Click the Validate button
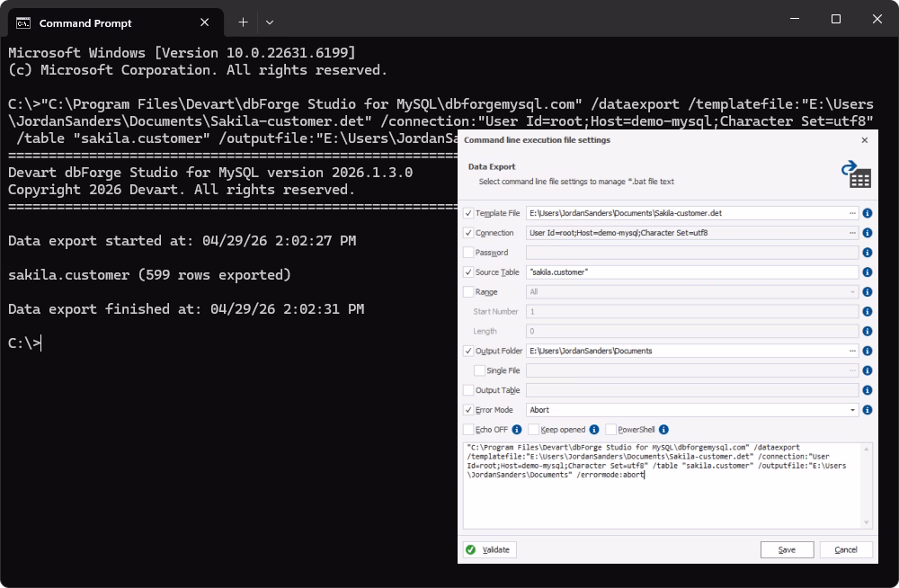Screen dimensions: 899x588 490,549
